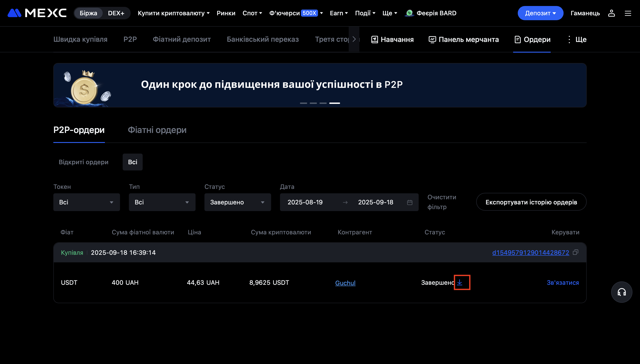
Task: Click the download receipt icon next to Завершено
Action: click(460, 282)
